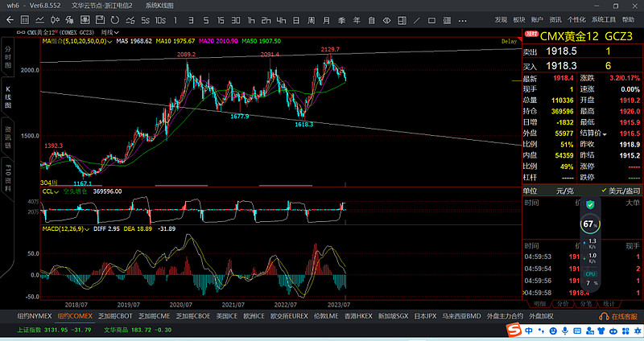Open the 纽约NYMEX exchange tab
Viewport: 644px width, 341px height.
tap(35, 316)
